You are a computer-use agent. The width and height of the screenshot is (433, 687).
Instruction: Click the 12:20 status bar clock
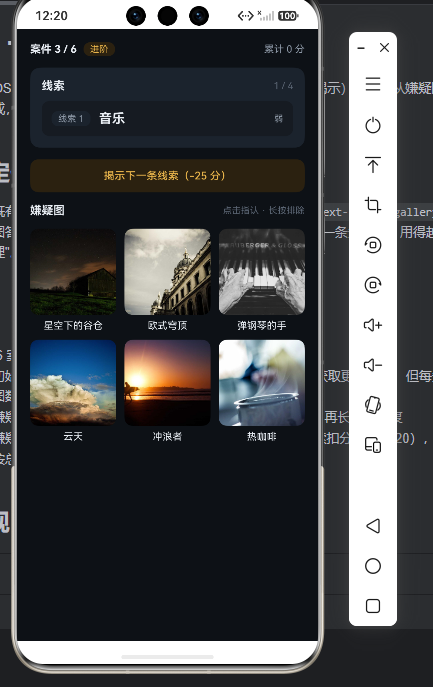[51, 16]
